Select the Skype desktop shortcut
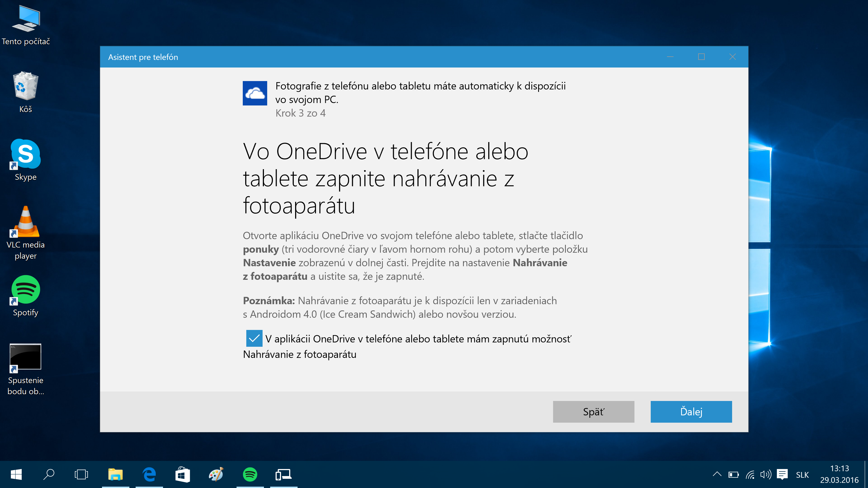Image resolution: width=868 pixels, height=488 pixels. [x=25, y=160]
